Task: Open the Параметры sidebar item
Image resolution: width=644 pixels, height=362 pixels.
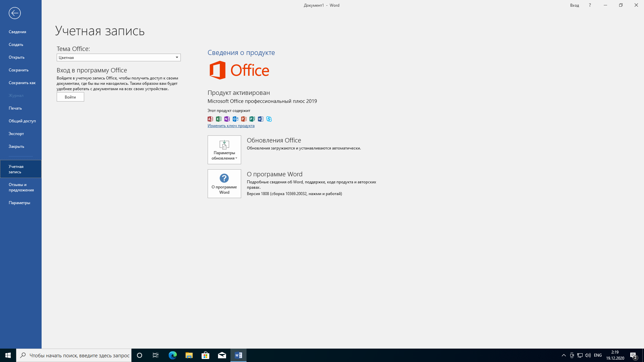Action: pos(19,203)
